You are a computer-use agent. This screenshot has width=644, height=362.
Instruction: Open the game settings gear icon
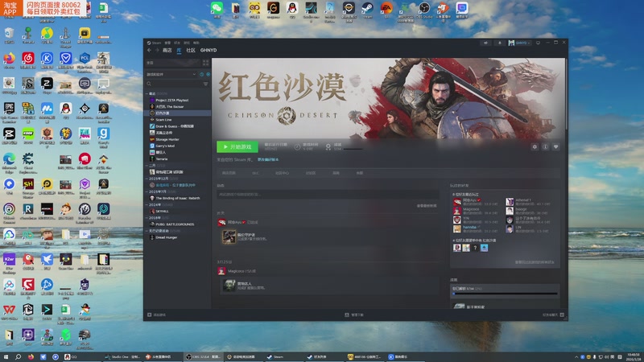click(535, 146)
